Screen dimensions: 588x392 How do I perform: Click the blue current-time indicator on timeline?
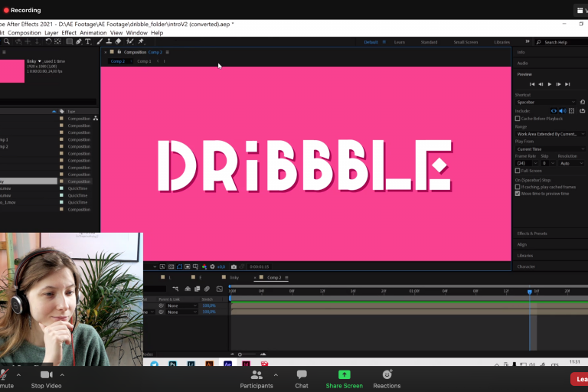coord(529,292)
